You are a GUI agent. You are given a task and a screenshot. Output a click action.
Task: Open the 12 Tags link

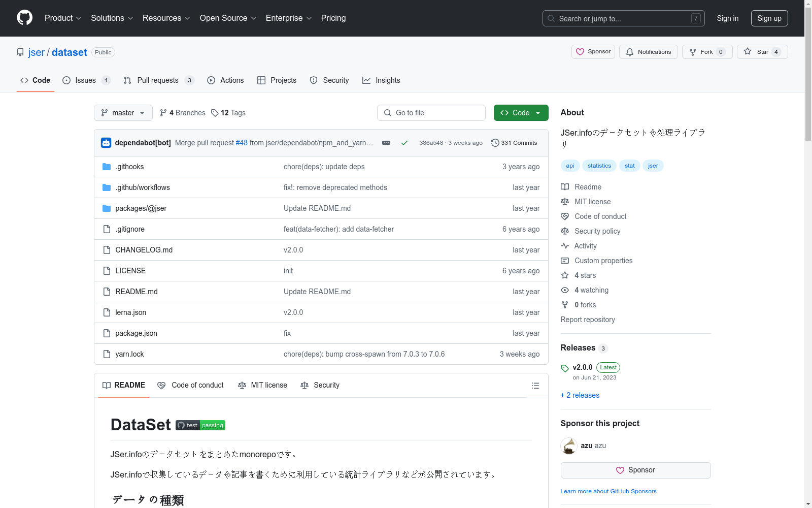228,113
